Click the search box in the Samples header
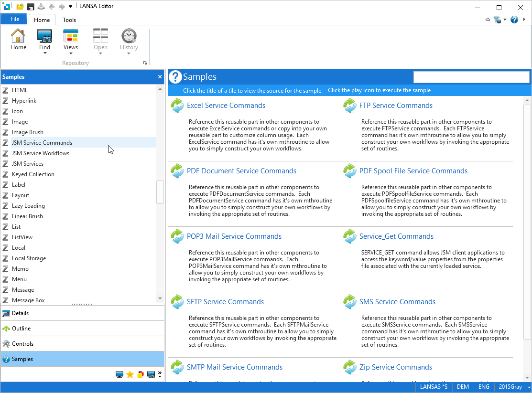The width and height of the screenshot is (532, 393). point(471,77)
